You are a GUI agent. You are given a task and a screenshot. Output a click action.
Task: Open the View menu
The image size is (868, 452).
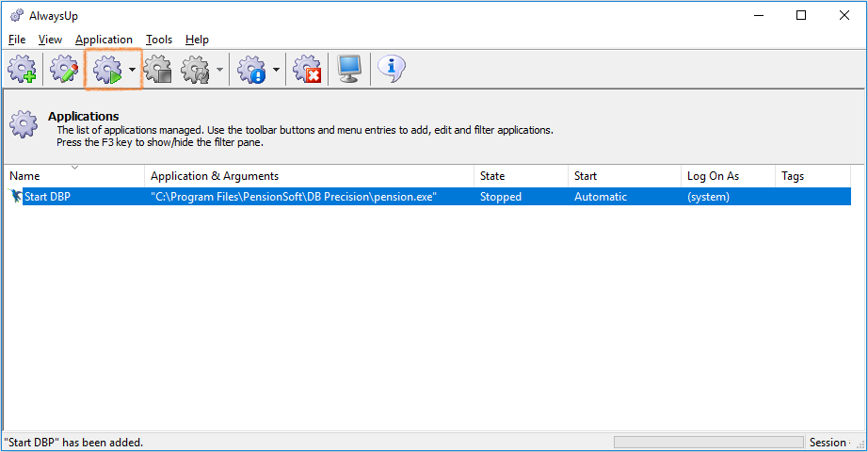coord(50,40)
